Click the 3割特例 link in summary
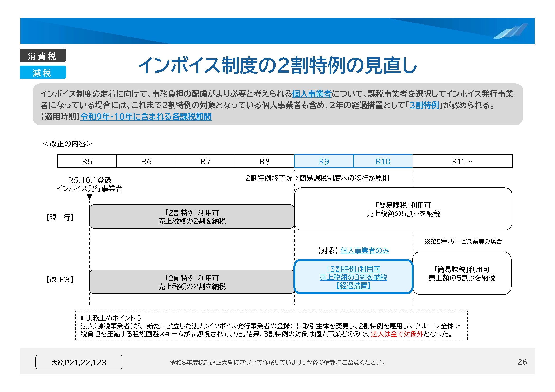Image resolution: width=555 pixels, height=392 pixels. [x=424, y=105]
